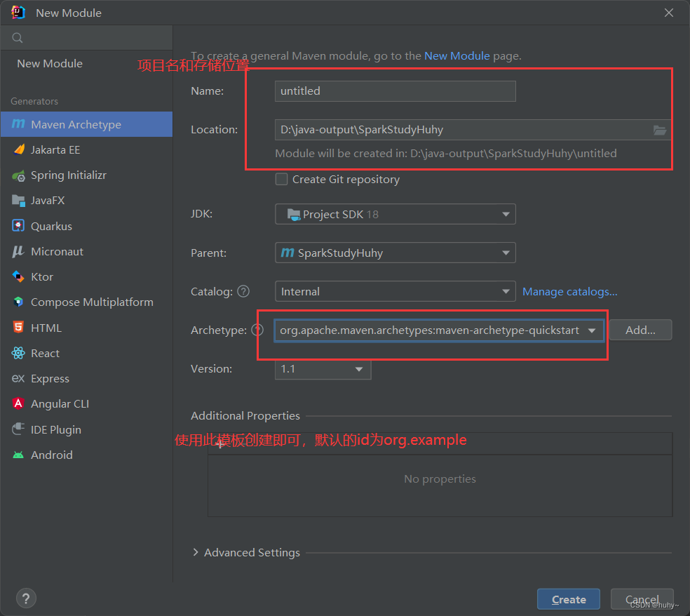Click the Create button

pos(569,599)
